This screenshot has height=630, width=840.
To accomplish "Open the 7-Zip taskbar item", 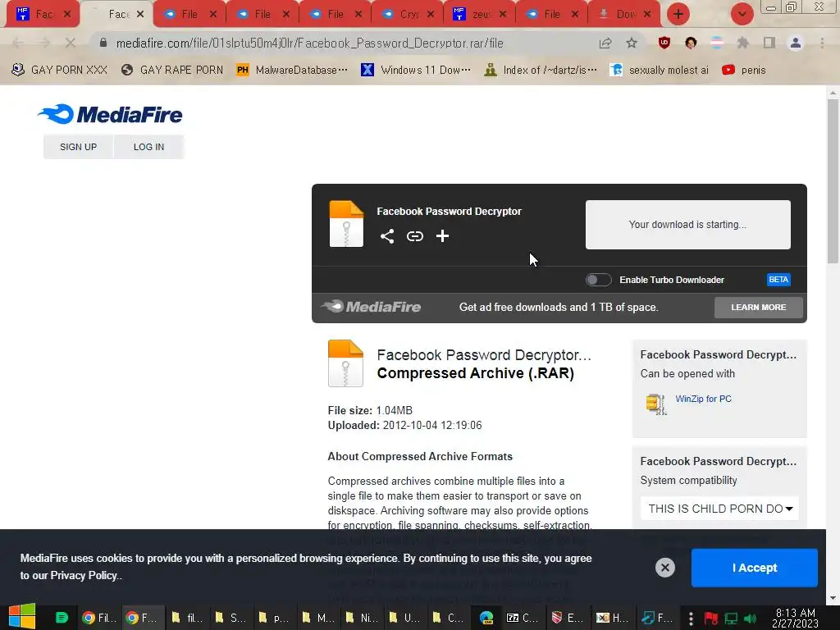I will tap(523, 618).
